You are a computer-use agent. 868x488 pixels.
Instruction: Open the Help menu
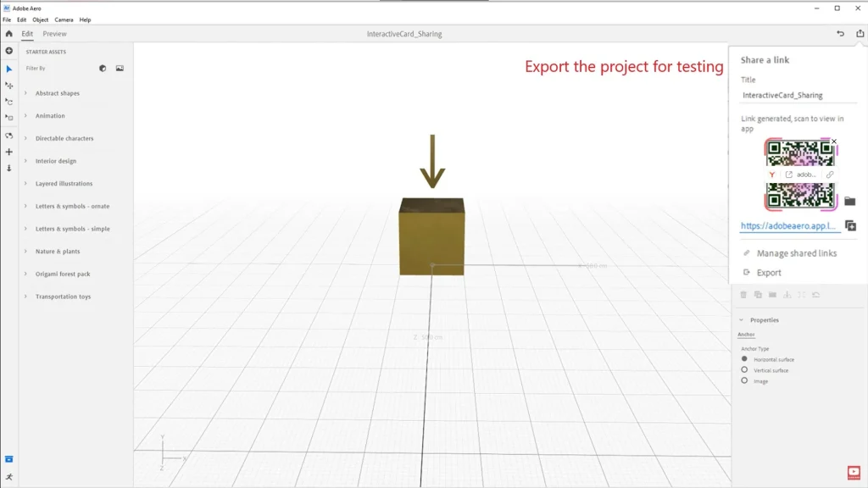pos(85,20)
